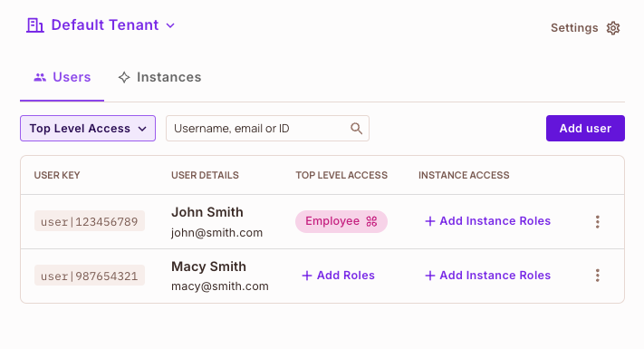The height and width of the screenshot is (349, 644).
Task: Select the Users tab
Action: (62, 77)
